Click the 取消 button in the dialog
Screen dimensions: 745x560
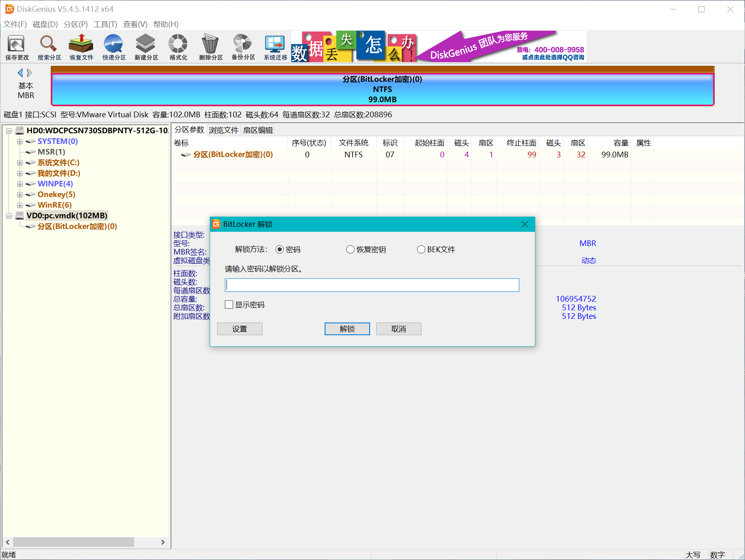[x=399, y=329]
